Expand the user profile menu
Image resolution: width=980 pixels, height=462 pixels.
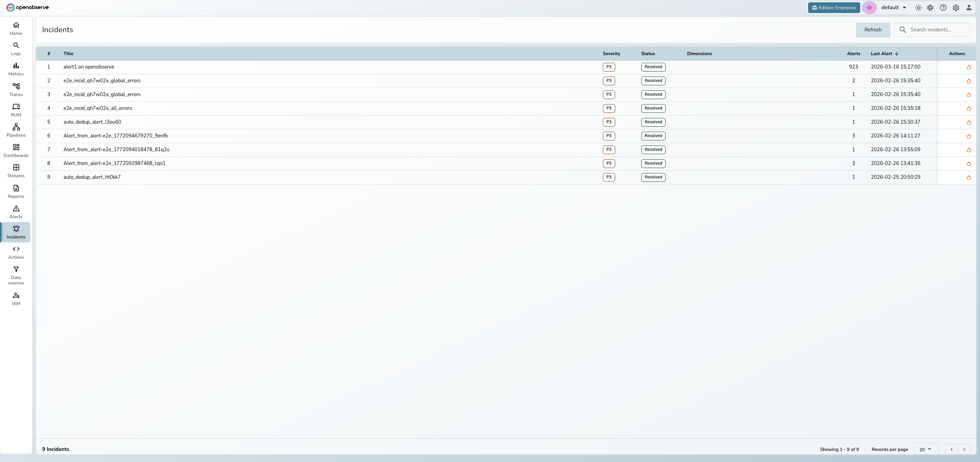coord(969,7)
